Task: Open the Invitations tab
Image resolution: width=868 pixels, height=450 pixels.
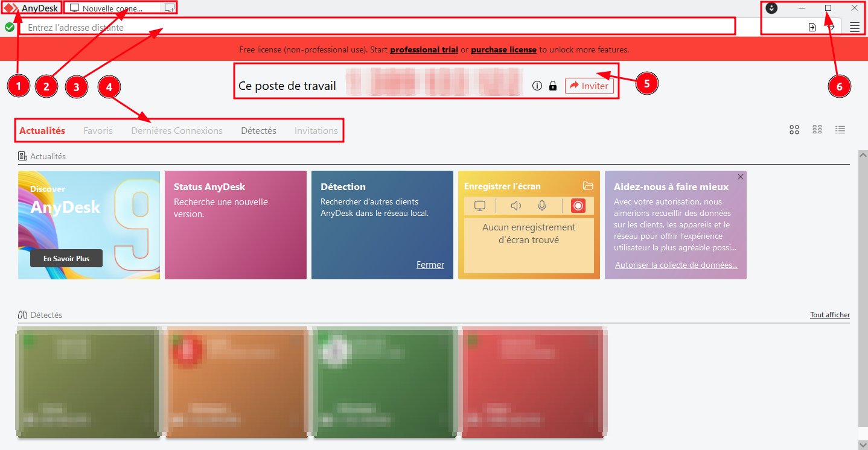Action: click(316, 130)
